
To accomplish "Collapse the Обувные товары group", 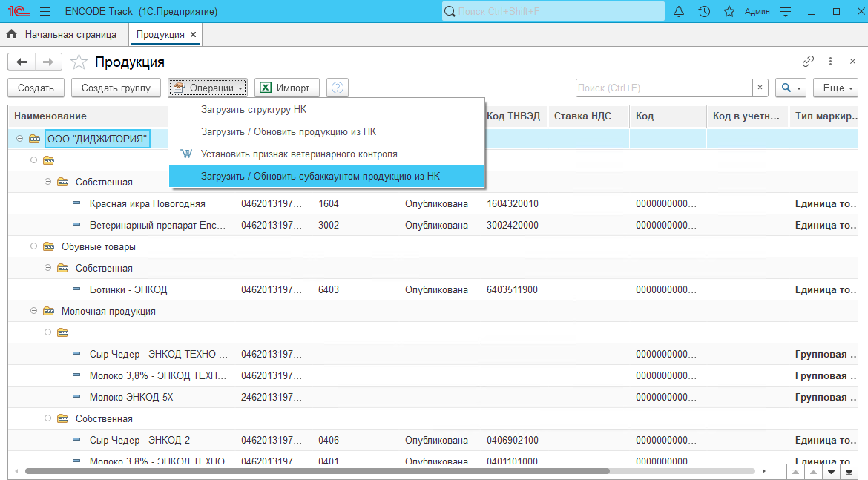I will click(33, 246).
